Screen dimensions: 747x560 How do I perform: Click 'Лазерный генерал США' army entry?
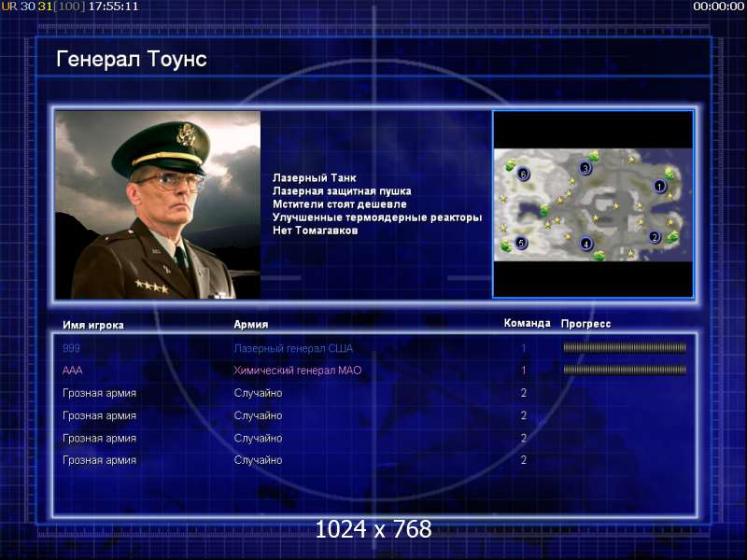coord(293,348)
